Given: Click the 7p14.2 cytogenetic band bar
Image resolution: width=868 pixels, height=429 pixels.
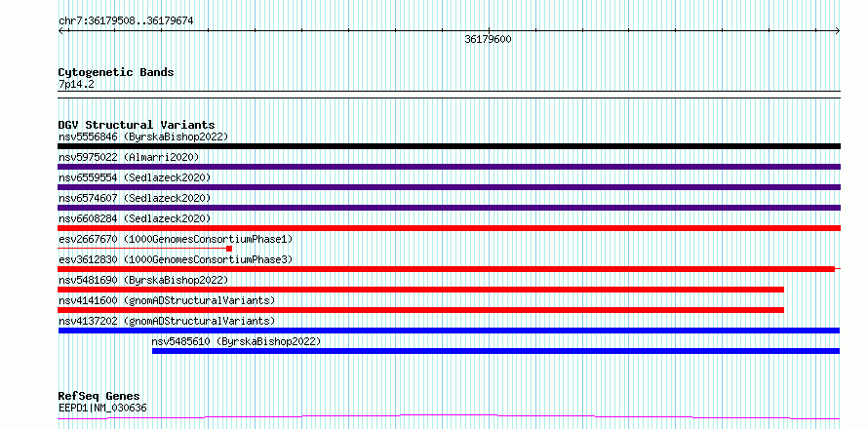Looking at the screenshot, I should click(x=449, y=95).
